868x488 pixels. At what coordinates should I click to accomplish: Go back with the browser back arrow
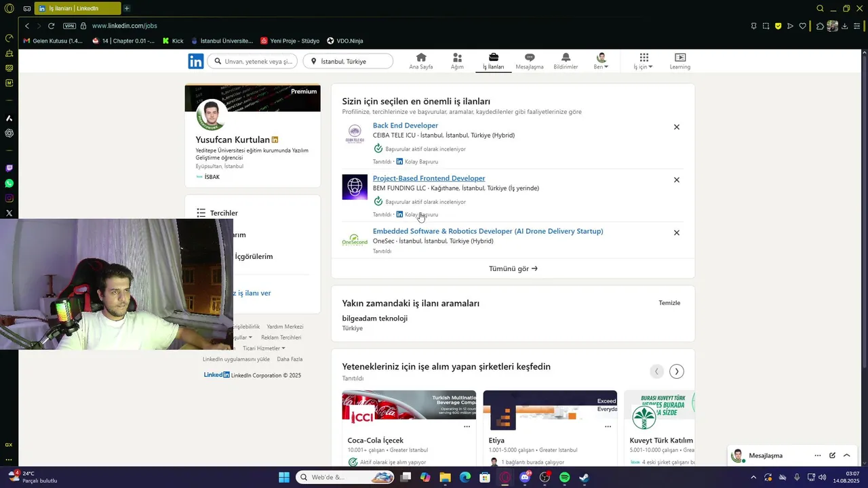click(27, 26)
